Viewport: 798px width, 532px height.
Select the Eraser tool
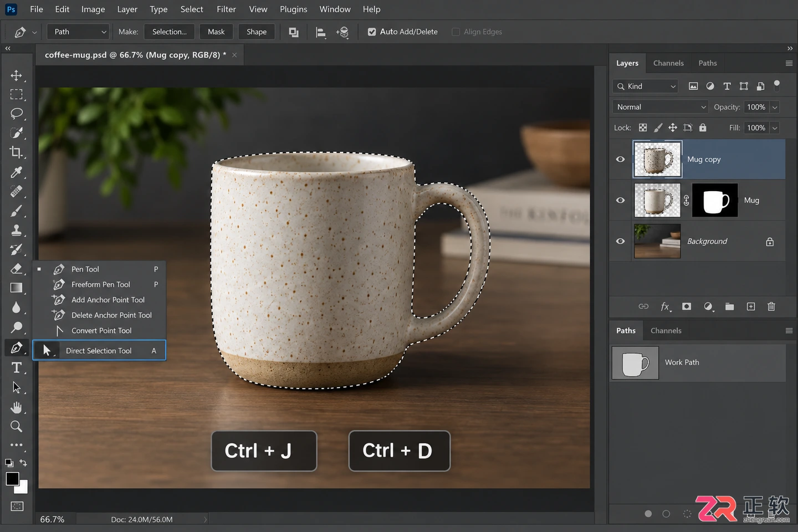(x=17, y=269)
